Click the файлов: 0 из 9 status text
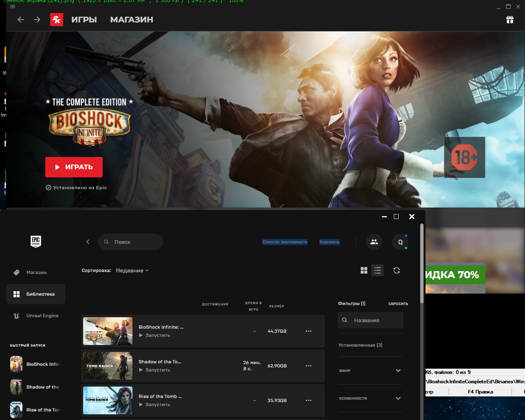Screen dimensions: 525x420 pyautogui.click(x=452, y=372)
